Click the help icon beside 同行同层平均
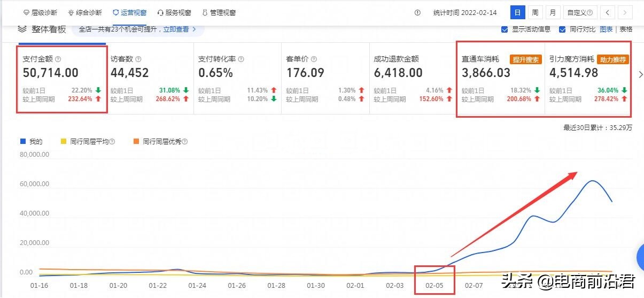 click(112, 142)
